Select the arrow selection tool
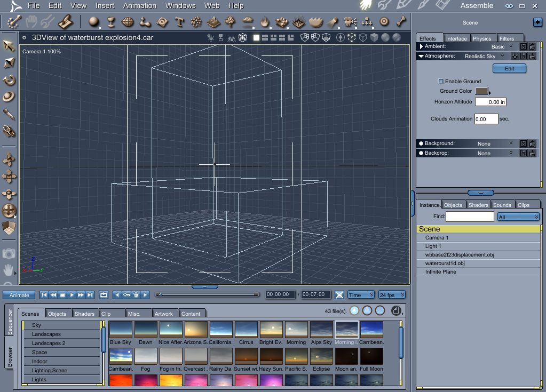546x392 pixels. (x=9, y=46)
